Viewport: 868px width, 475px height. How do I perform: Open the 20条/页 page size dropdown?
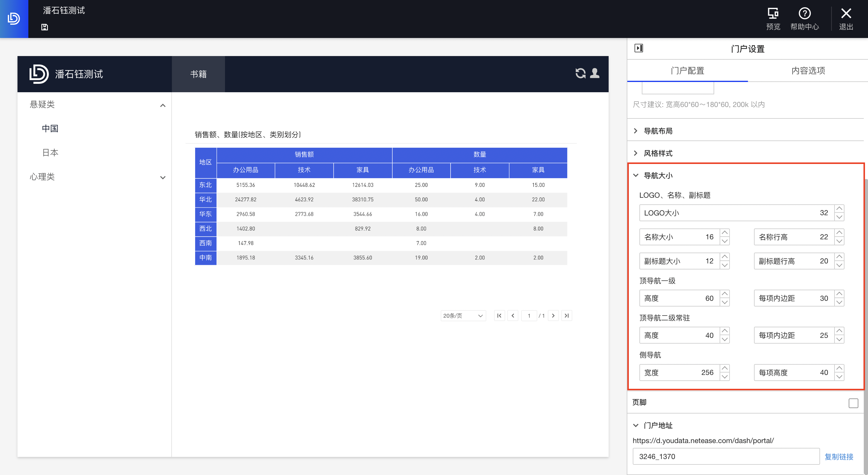point(463,316)
